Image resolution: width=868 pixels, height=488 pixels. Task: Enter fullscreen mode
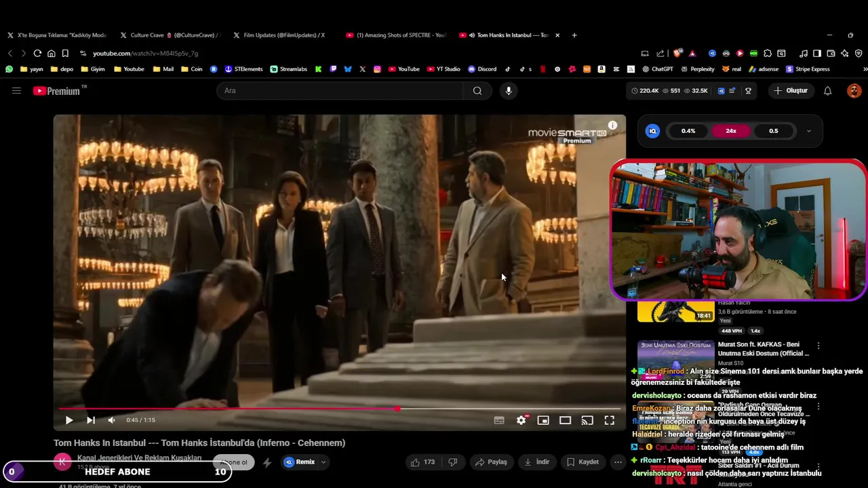tap(610, 420)
